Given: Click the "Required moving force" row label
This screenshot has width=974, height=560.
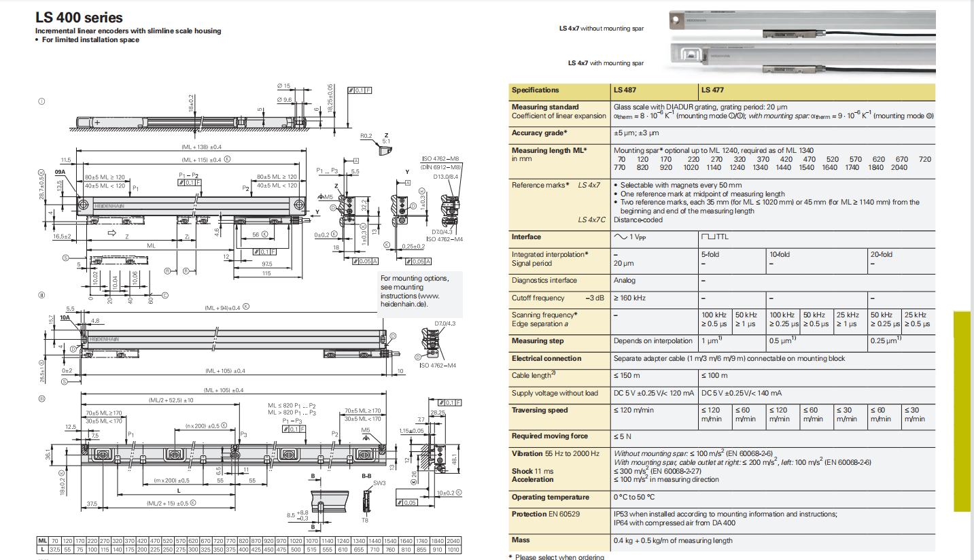Looking at the screenshot, I should pos(550,436).
